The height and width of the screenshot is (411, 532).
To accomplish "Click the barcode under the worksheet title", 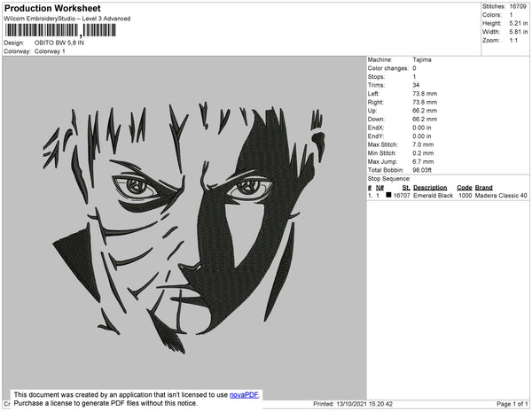I will pos(60,30).
